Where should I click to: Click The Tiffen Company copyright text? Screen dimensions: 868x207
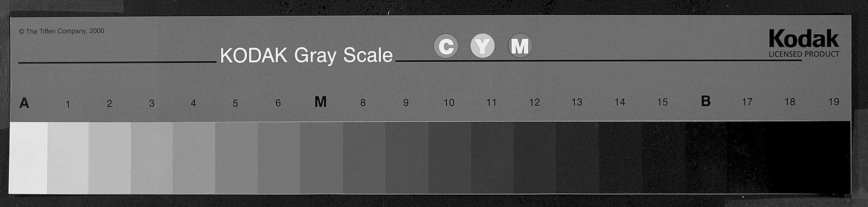click(62, 31)
